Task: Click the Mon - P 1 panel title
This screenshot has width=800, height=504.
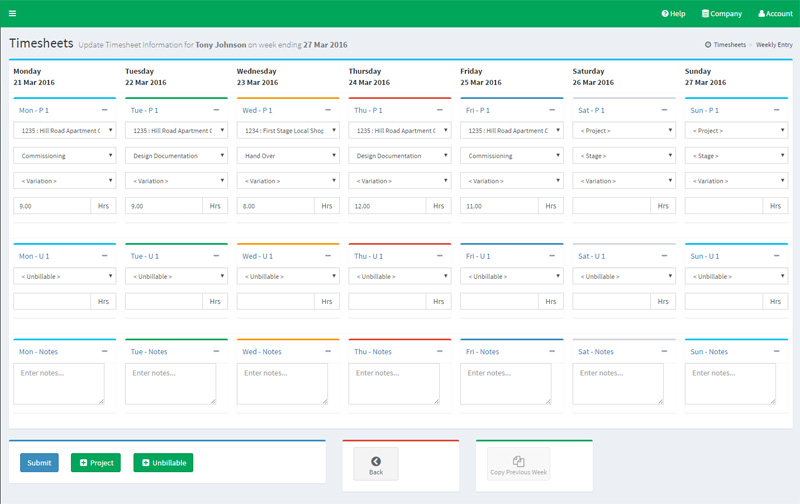Action: pos(34,110)
